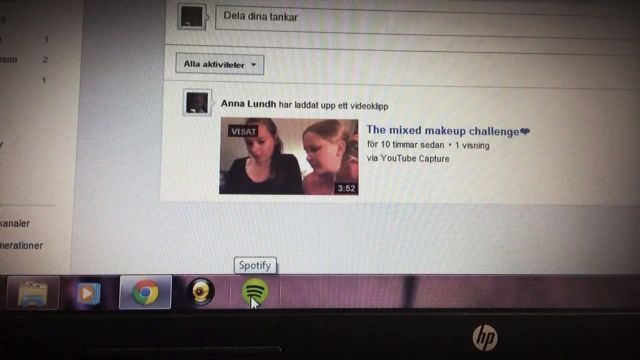The width and height of the screenshot is (640, 360).
Task: Click your profile avatar beside the comment box
Action: click(191, 17)
